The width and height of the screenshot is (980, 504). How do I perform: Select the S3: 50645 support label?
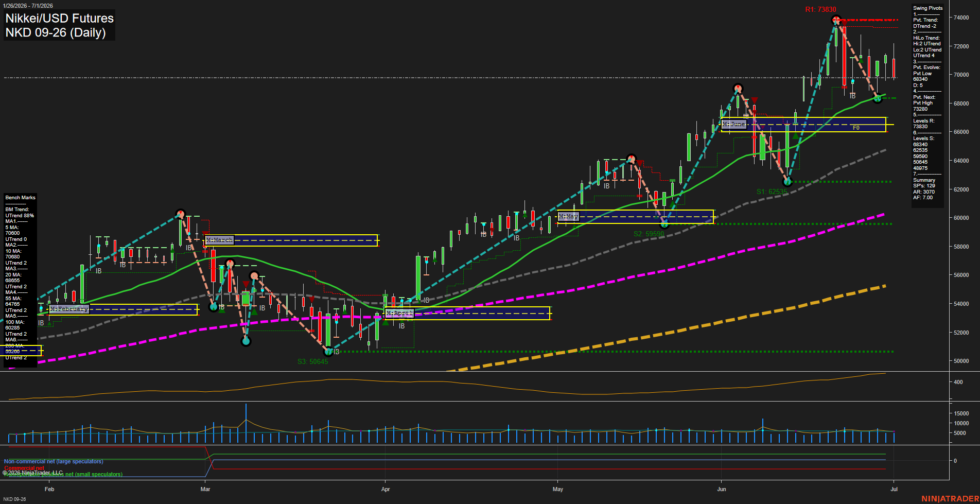pyautogui.click(x=312, y=361)
